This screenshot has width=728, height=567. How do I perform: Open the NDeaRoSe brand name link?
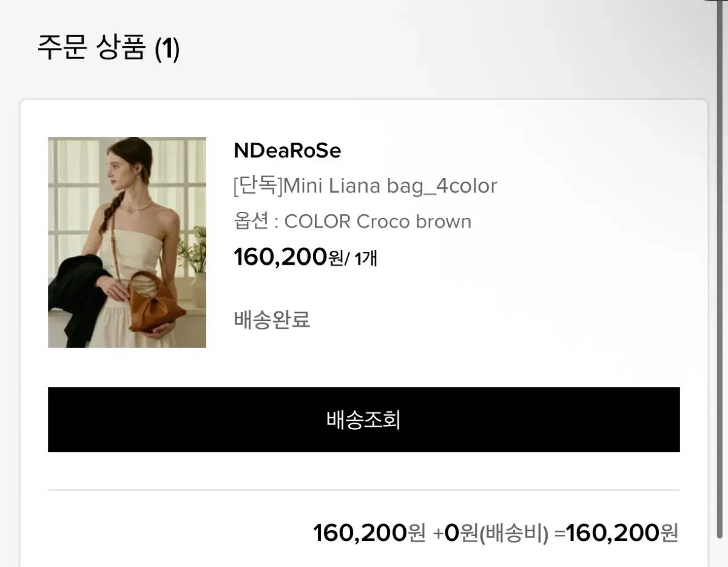click(287, 151)
